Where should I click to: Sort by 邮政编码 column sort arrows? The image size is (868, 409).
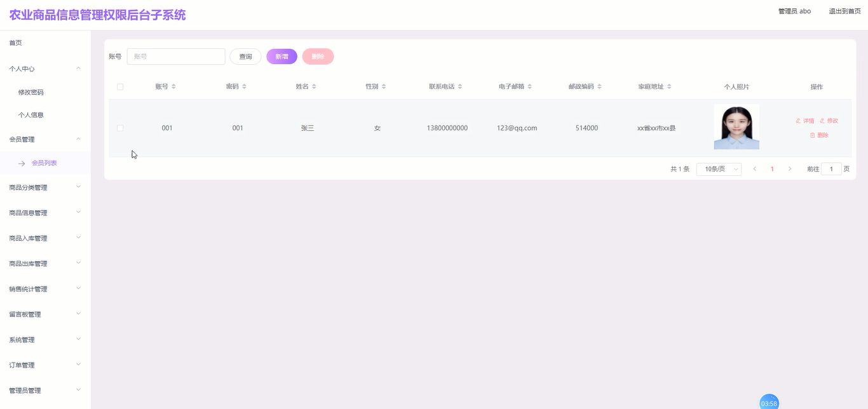pos(599,86)
